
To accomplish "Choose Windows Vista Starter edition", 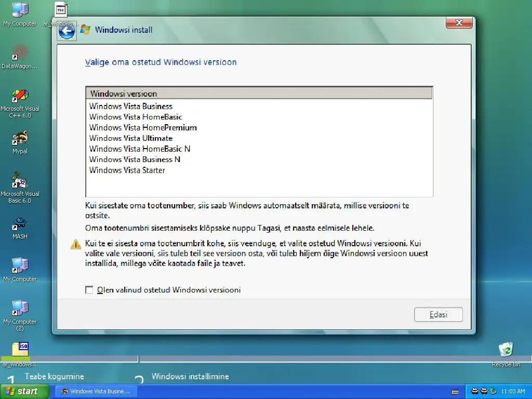I will tap(127, 170).
